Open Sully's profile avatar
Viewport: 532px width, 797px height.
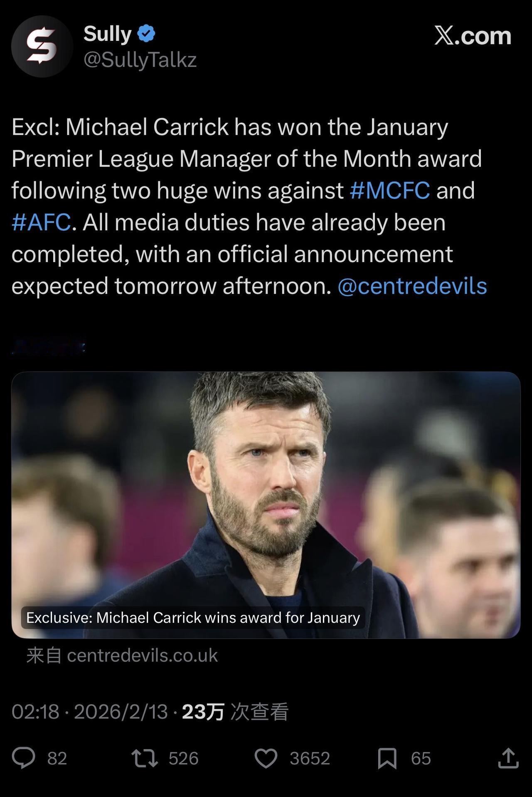[x=42, y=46]
